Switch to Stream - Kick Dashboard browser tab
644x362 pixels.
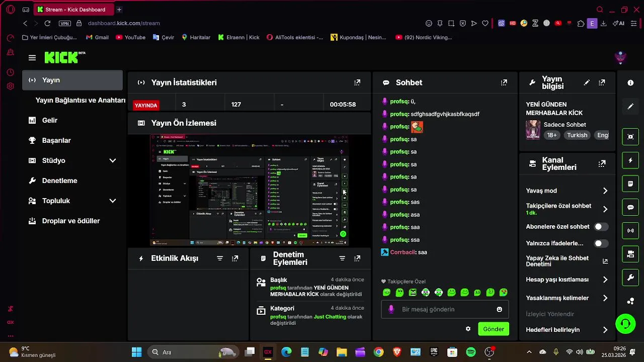pos(73,10)
